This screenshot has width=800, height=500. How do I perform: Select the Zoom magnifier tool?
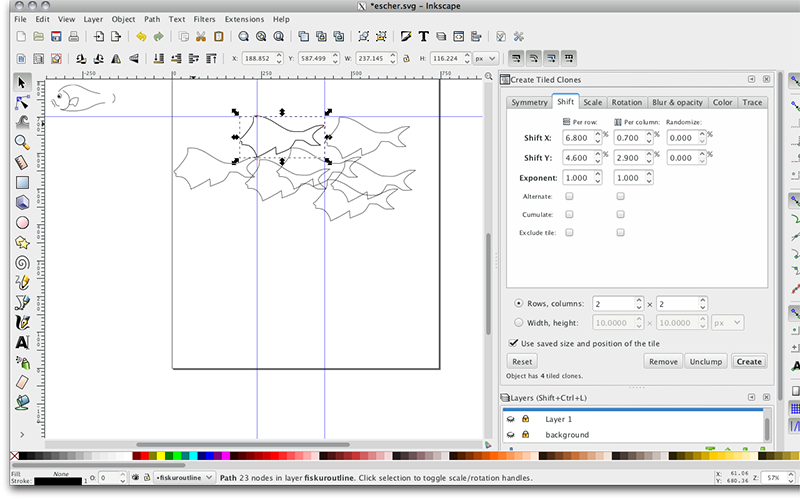coord(22,142)
